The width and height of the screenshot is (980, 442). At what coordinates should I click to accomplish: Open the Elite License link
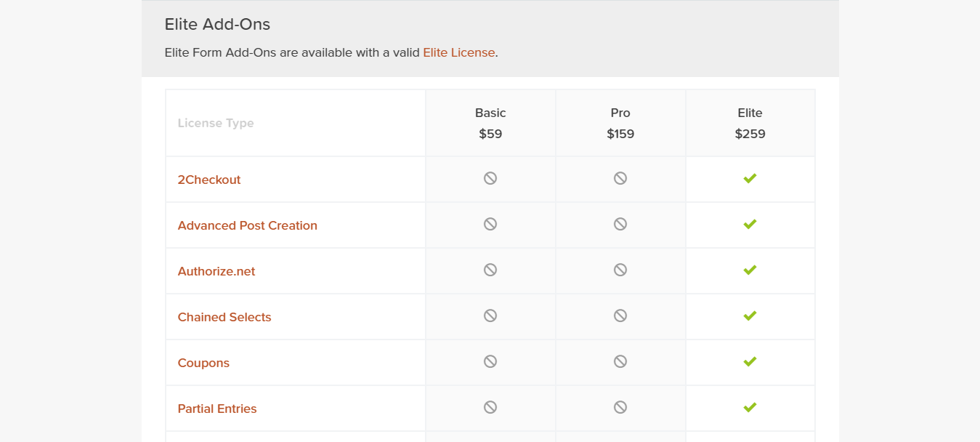(x=458, y=52)
